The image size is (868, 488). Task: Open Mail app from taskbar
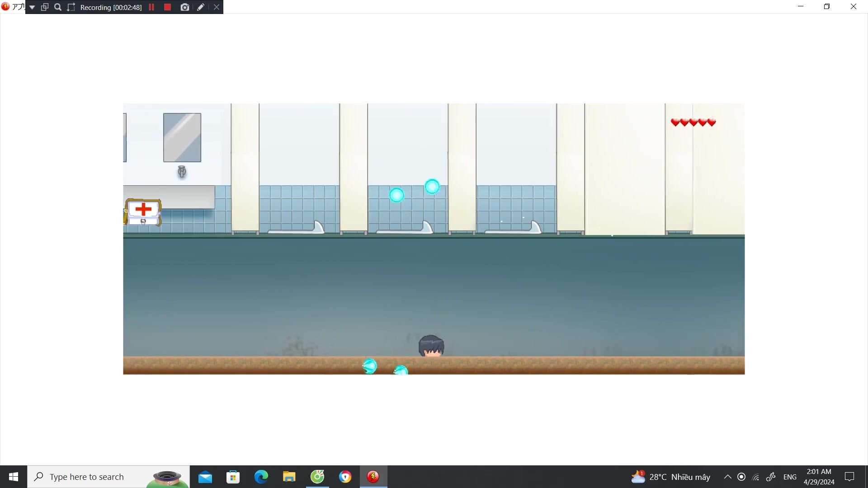205,477
